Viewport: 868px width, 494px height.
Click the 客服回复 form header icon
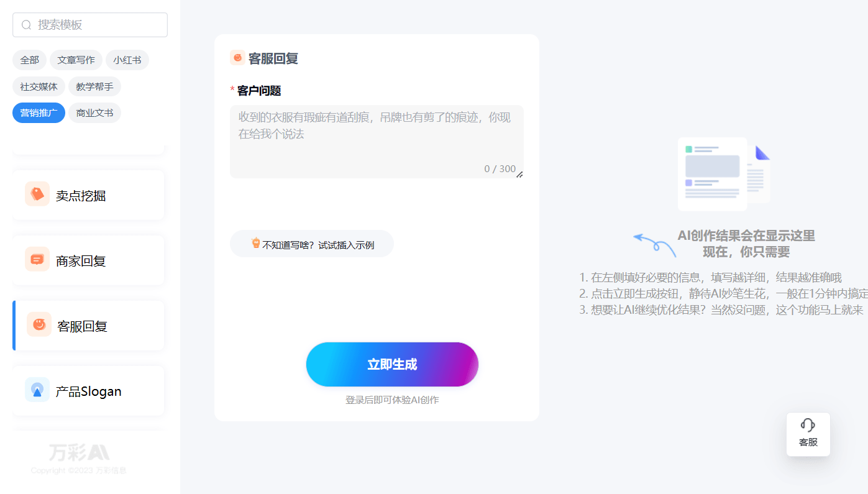coord(237,58)
